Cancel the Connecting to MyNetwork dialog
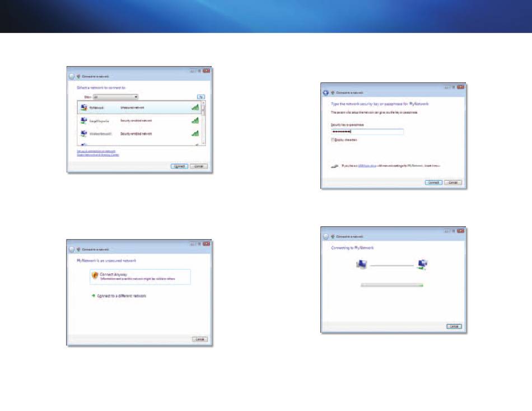This screenshot has width=532, height=411. 454,326
